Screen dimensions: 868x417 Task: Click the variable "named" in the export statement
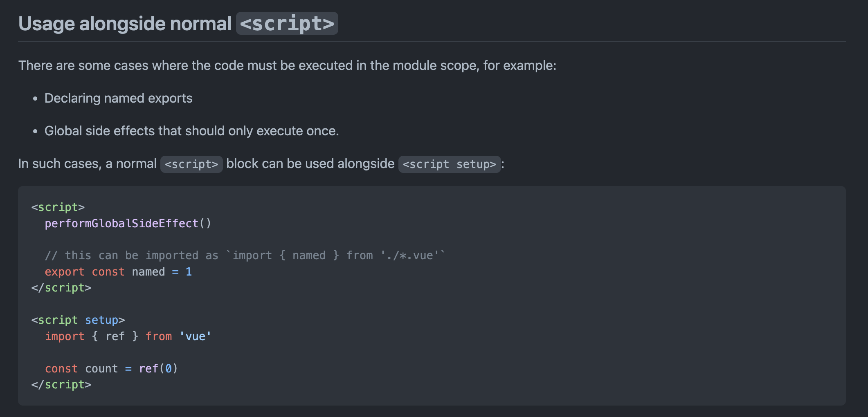click(x=148, y=272)
